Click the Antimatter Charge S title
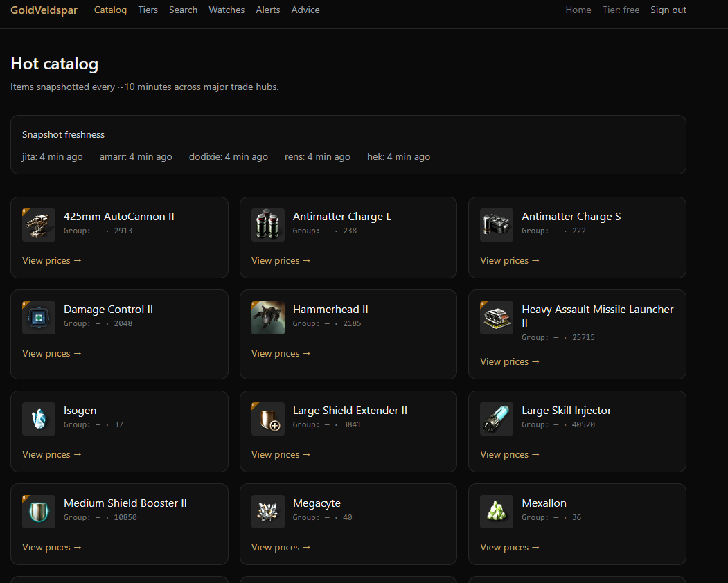Screen dimensions: 728x583 click(x=571, y=217)
